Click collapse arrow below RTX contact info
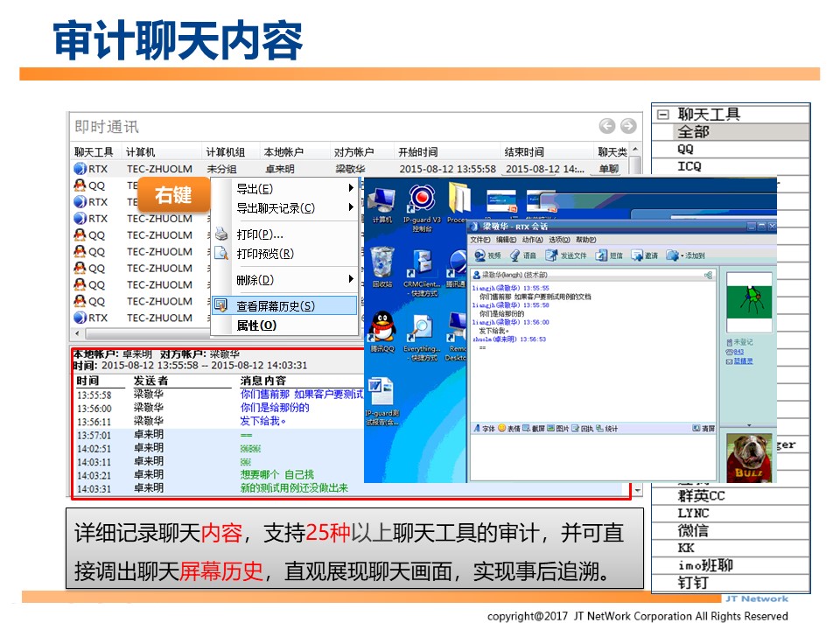This screenshot has width=840, height=630. pyautogui.click(x=749, y=425)
